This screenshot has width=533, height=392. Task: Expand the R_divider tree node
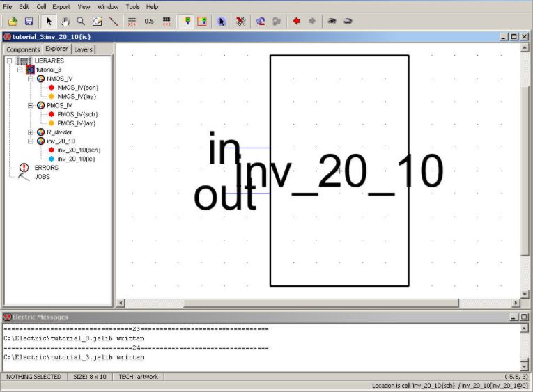[31, 132]
